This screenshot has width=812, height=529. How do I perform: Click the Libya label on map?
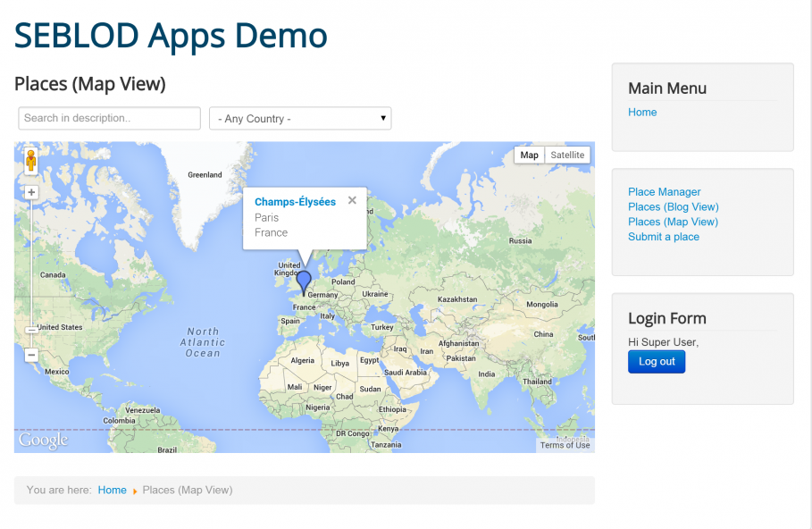[x=339, y=364]
